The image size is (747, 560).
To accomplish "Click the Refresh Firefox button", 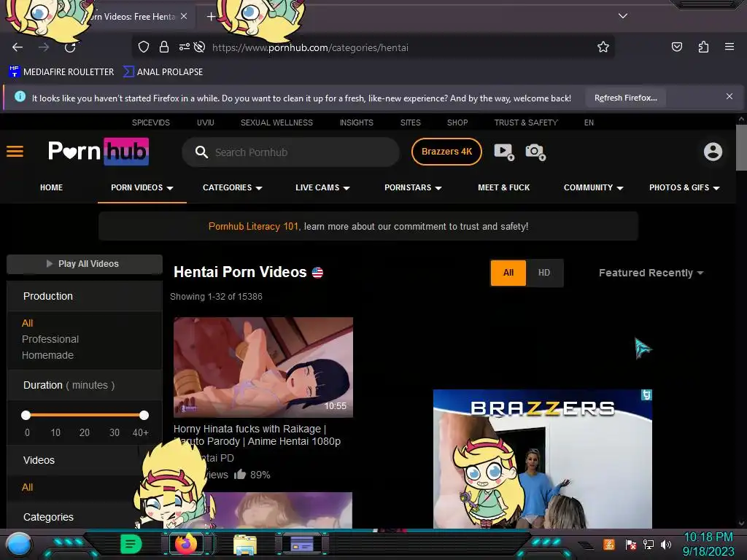I will click(625, 98).
